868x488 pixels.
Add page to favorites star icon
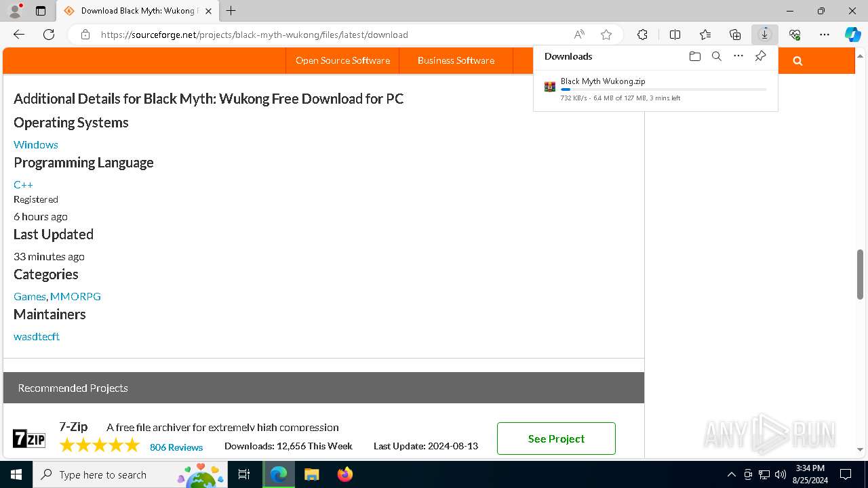tap(606, 35)
